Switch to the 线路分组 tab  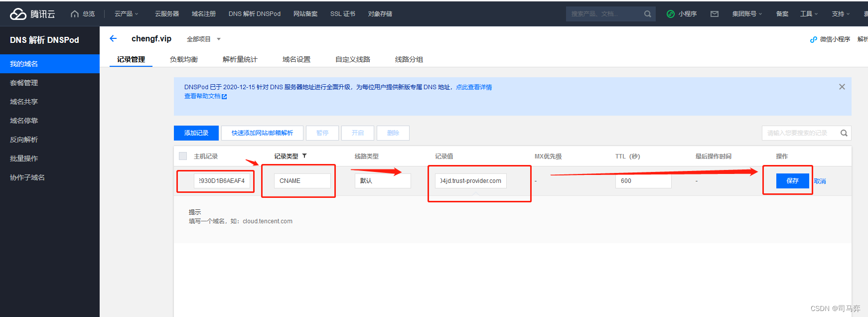tap(409, 59)
